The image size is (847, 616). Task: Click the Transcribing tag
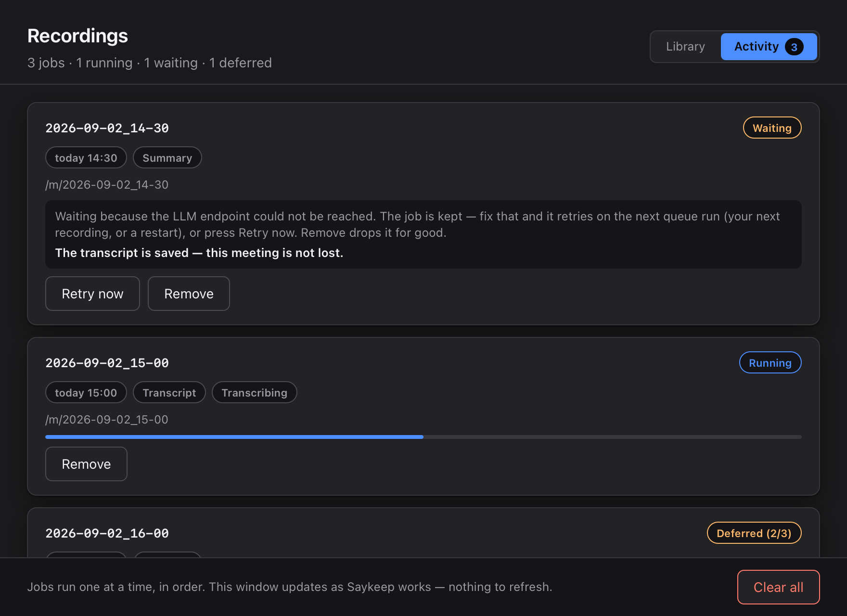(x=254, y=393)
